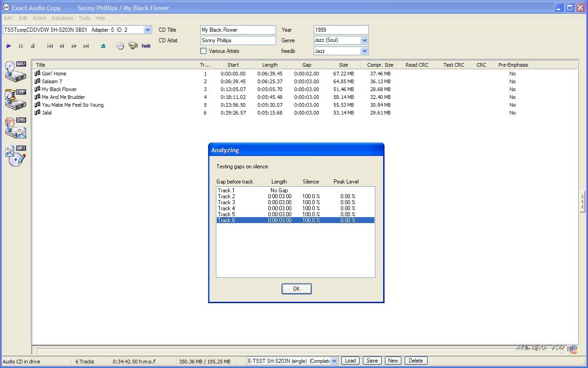Image resolution: width=588 pixels, height=368 pixels.
Task: Open the EAC menu
Action: click(9, 18)
